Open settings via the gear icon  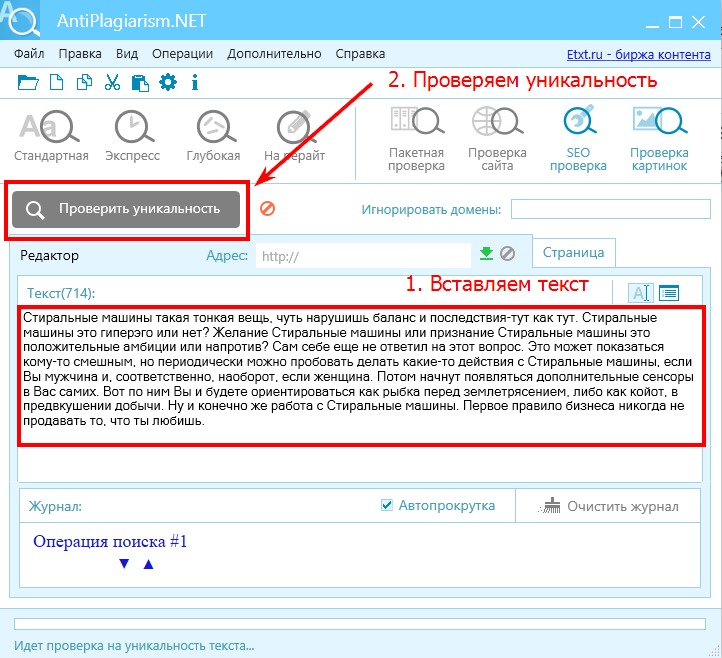pos(168,82)
